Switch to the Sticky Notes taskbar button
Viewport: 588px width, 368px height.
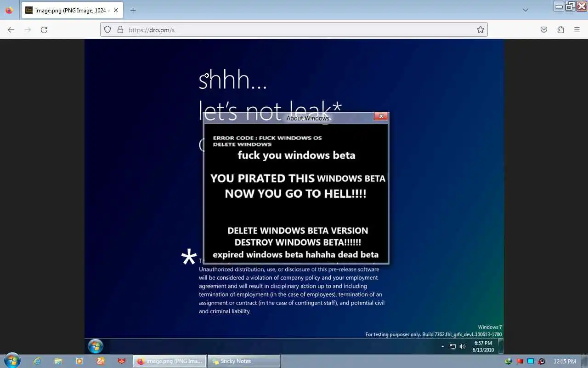click(244, 361)
